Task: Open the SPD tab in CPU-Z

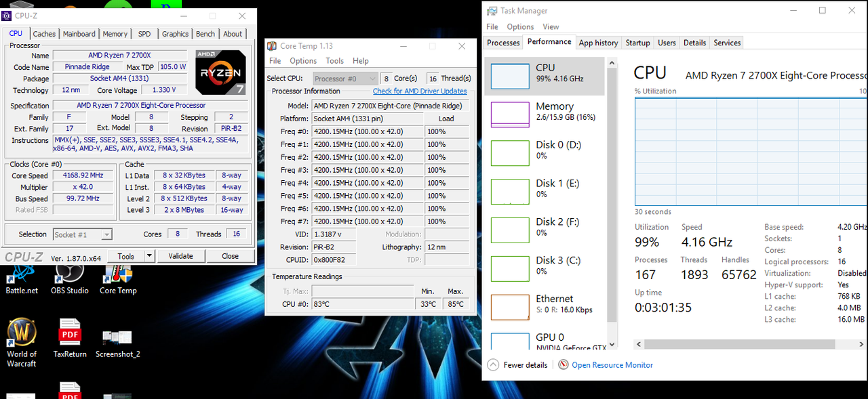Action: pyautogui.click(x=144, y=34)
